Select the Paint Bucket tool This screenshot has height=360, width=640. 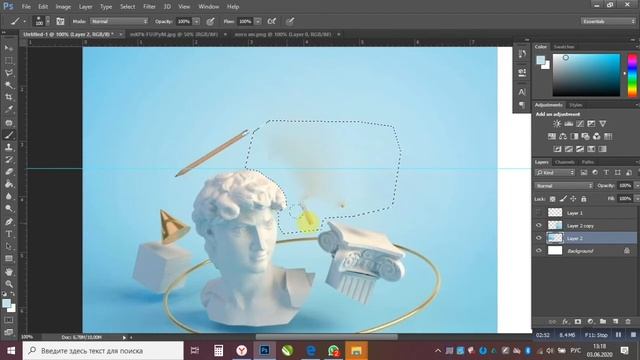click(9, 184)
